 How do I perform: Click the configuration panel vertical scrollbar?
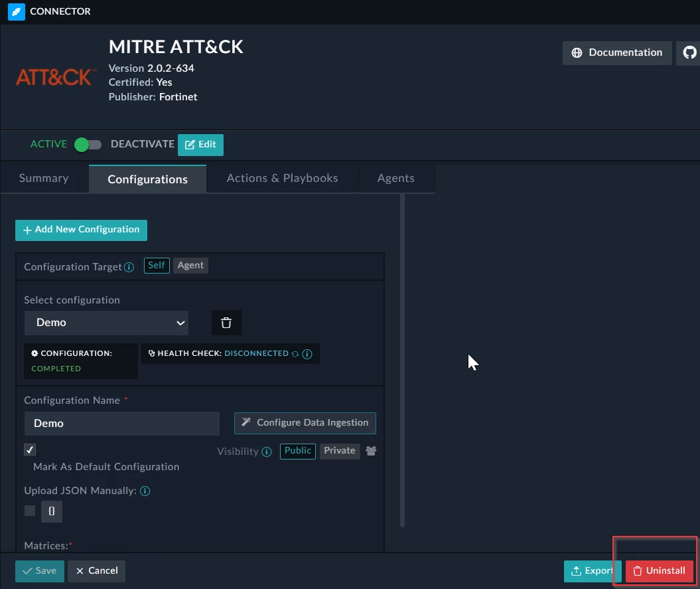click(x=402, y=360)
